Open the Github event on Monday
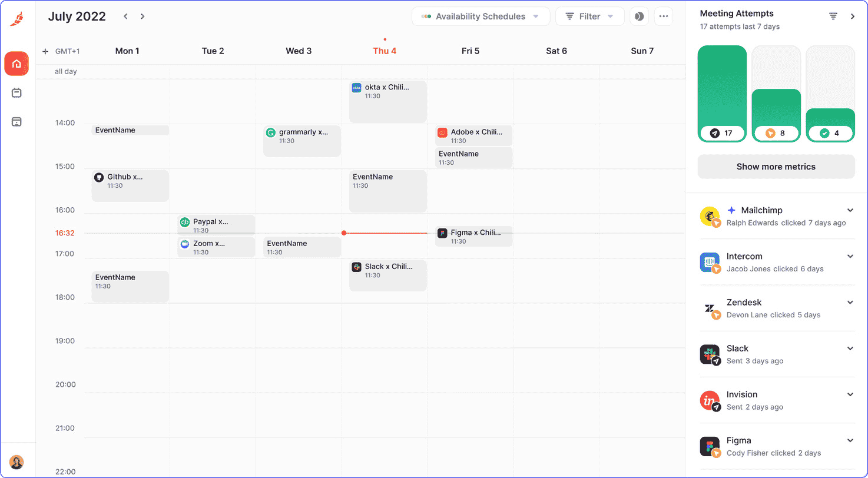Screen dimensions: 868x478 pyautogui.click(x=130, y=185)
